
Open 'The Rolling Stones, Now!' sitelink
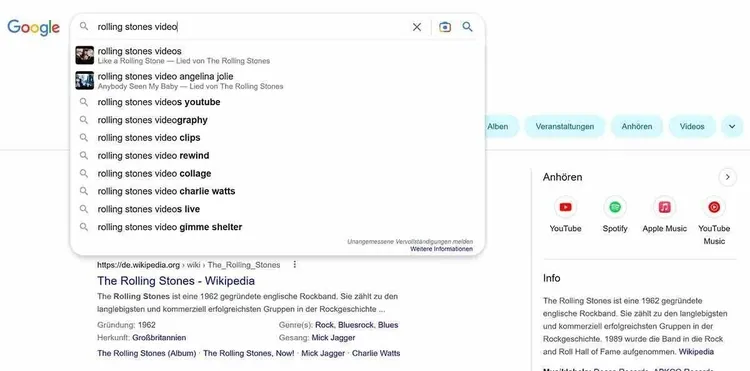pos(249,354)
